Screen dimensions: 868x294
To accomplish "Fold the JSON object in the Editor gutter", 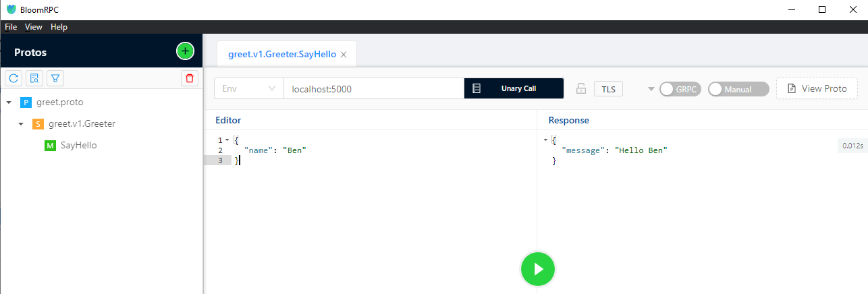I will point(227,140).
